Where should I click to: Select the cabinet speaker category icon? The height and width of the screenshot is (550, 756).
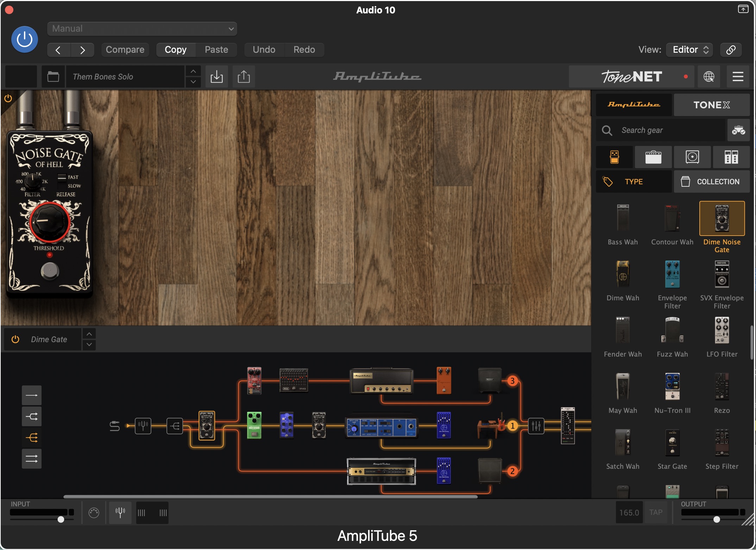[x=692, y=157]
